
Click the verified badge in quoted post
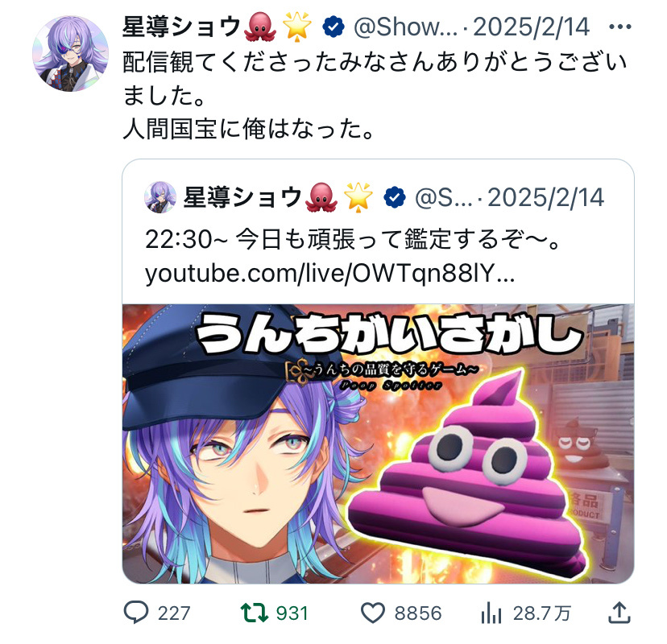point(395,198)
